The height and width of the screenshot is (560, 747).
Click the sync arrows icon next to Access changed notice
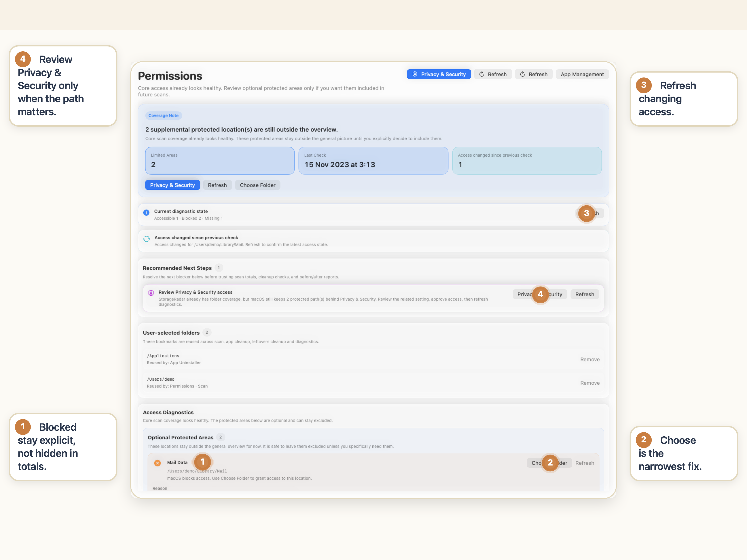[147, 239]
